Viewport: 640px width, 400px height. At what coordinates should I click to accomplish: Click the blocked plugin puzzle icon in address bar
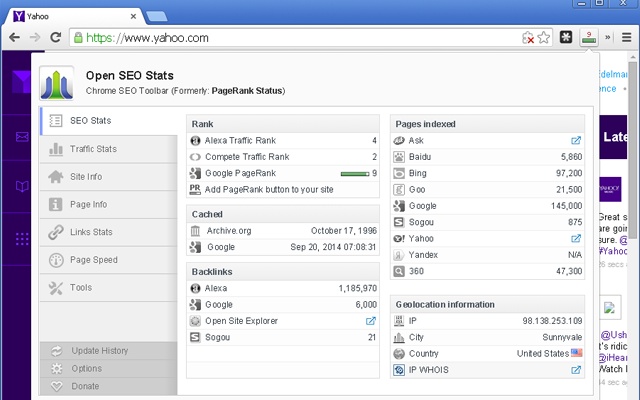pos(528,38)
